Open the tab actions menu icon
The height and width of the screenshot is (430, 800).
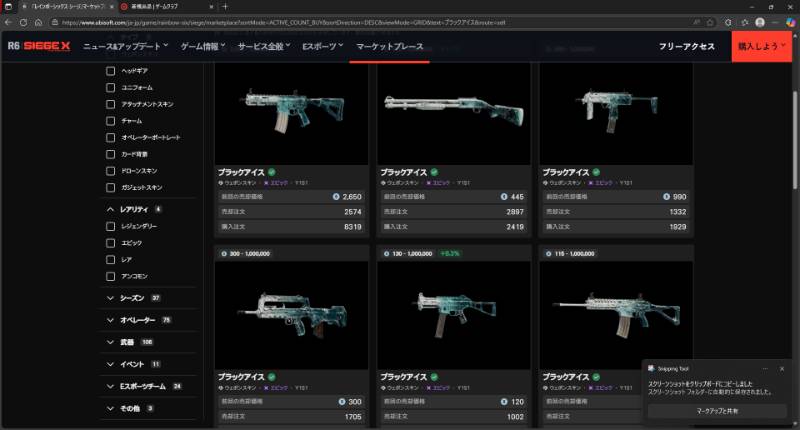(8, 7)
